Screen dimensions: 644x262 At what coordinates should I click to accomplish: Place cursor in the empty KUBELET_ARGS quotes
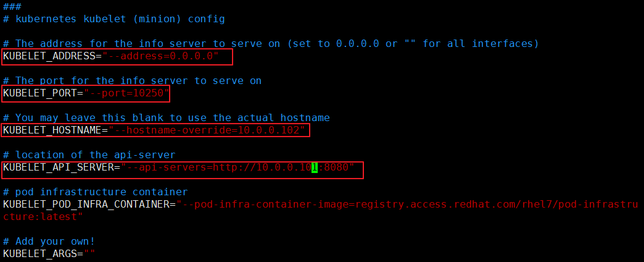coord(89,254)
